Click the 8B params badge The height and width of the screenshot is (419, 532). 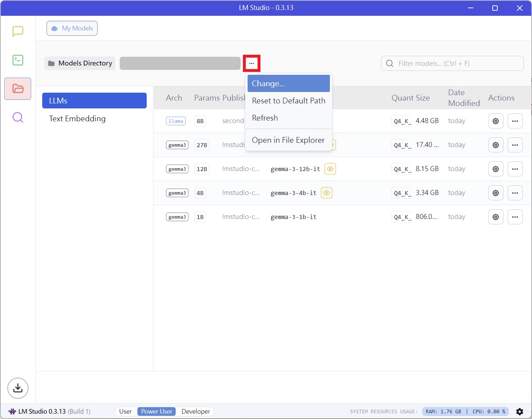[x=200, y=121]
